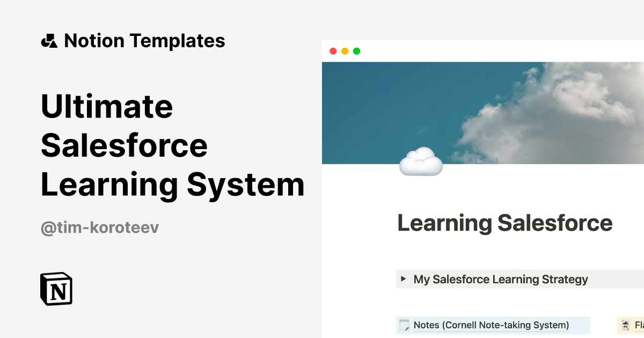This screenshot has width=644, height=338.
Task: Click the cloud emoji page icon
Action: (x=421, y=162)
